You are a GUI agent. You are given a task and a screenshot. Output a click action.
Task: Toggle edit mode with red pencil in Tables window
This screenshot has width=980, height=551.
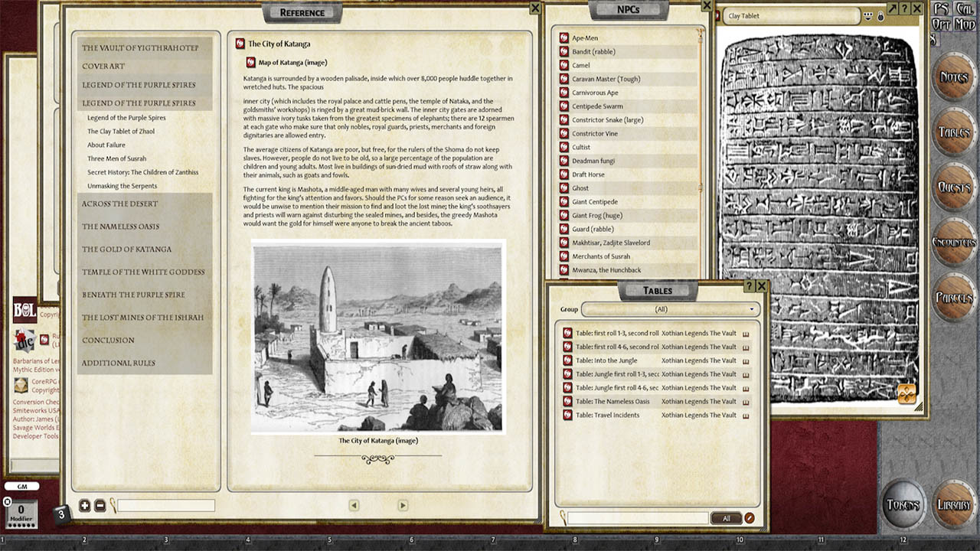pyautogui.click(x=748, y=517)
